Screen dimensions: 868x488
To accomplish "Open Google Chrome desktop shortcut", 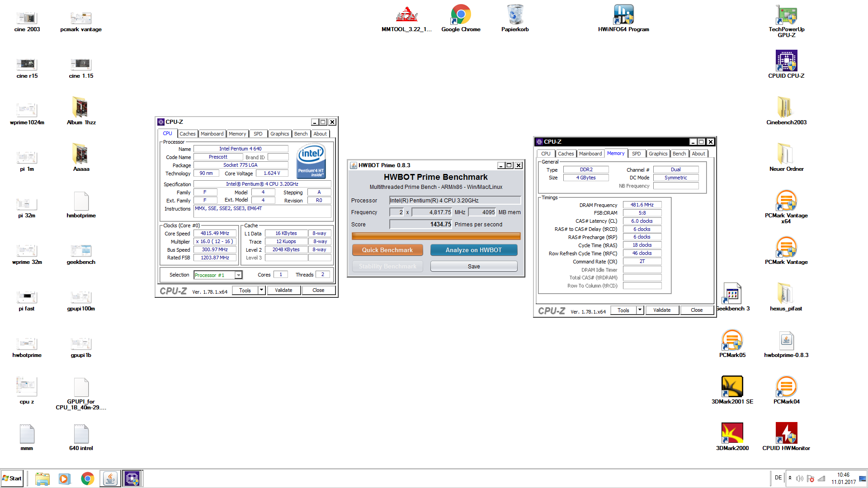I will coord(461,19).
